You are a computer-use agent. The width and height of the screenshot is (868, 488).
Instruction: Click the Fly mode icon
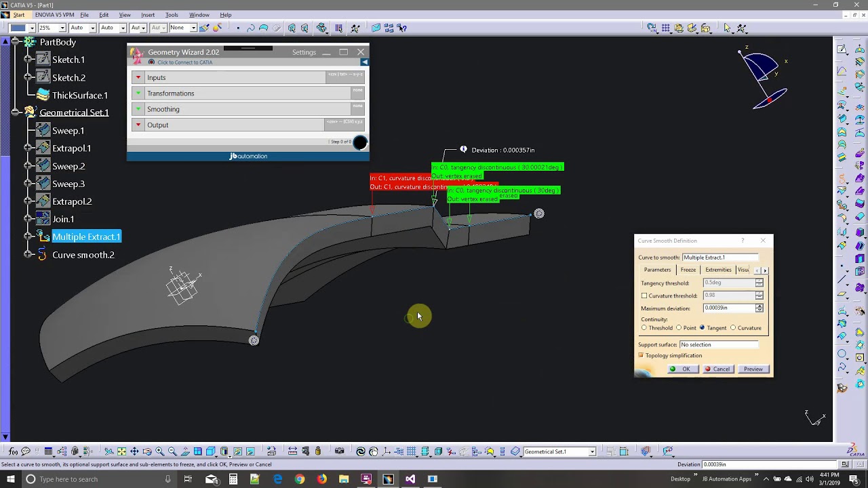[x=108, y=451]
